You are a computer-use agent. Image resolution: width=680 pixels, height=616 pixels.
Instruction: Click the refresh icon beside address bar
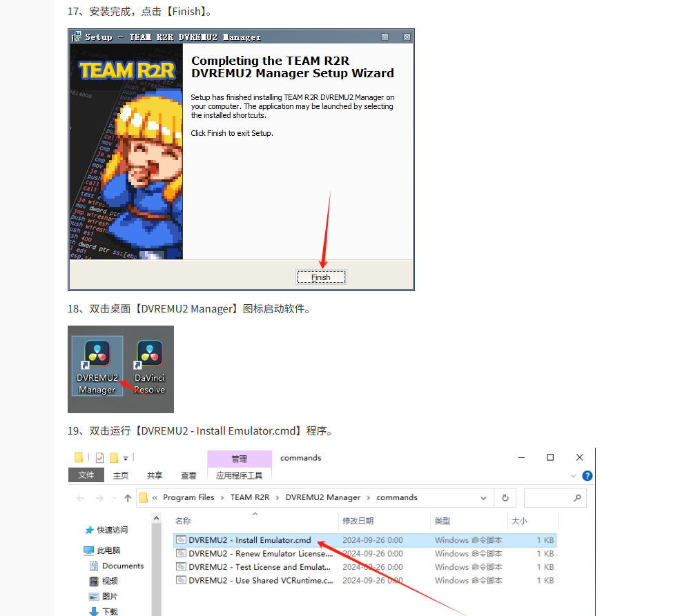[505, 497]
